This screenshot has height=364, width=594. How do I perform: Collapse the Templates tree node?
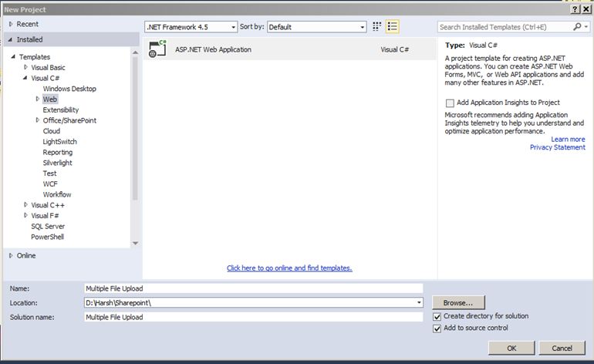tap(13, 57)
